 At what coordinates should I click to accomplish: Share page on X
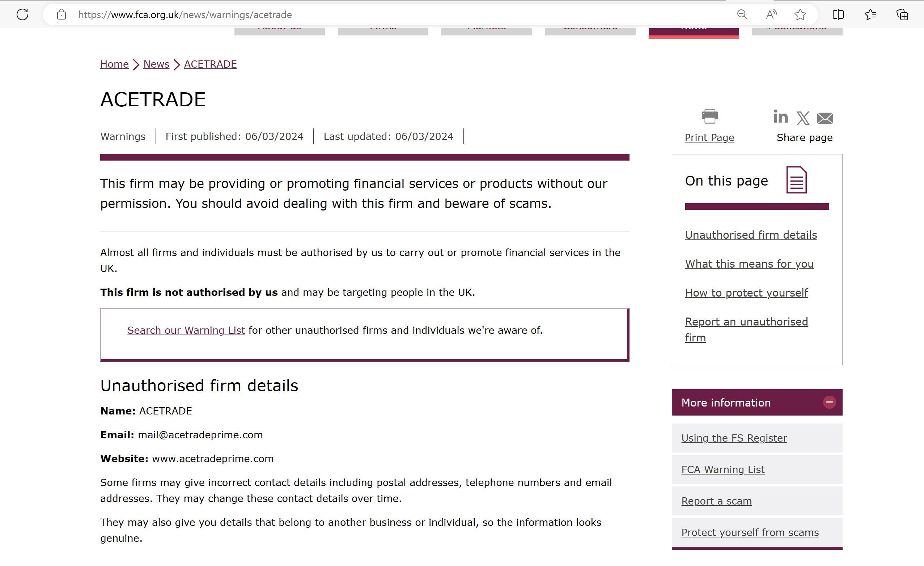tap(803, 118)
